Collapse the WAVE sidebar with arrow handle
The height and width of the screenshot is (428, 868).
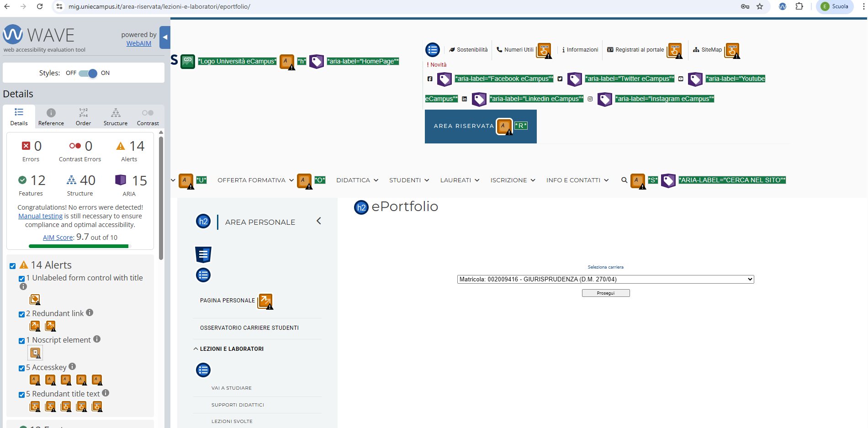(165, 37)
